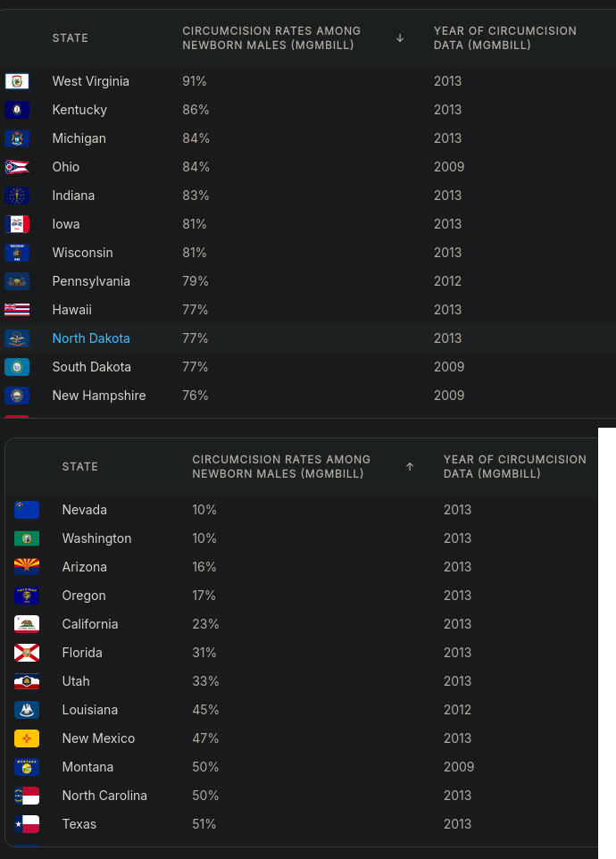Click the Florida flag icon
Image resolution: width=616 pixels, height=859 pixels.
click(27, 653)
